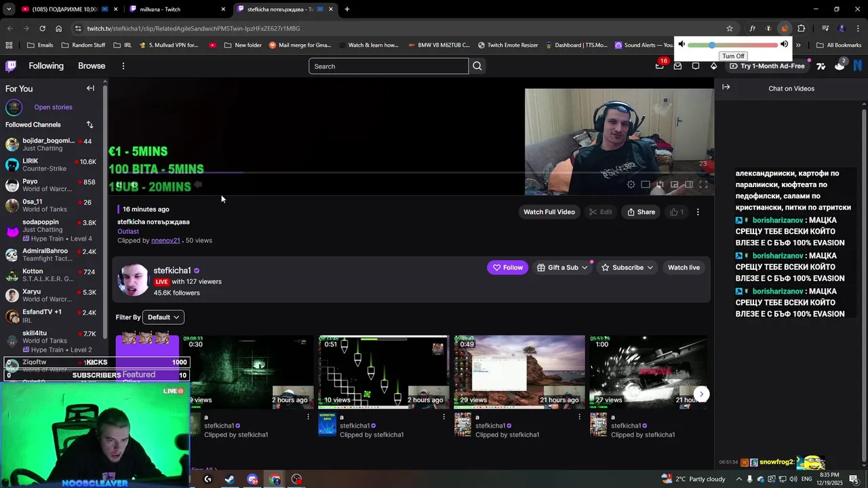The height and width of the screenshot is (488, 868).
Task: Like the clip with thumbs up
Action: tap(677, 212)
